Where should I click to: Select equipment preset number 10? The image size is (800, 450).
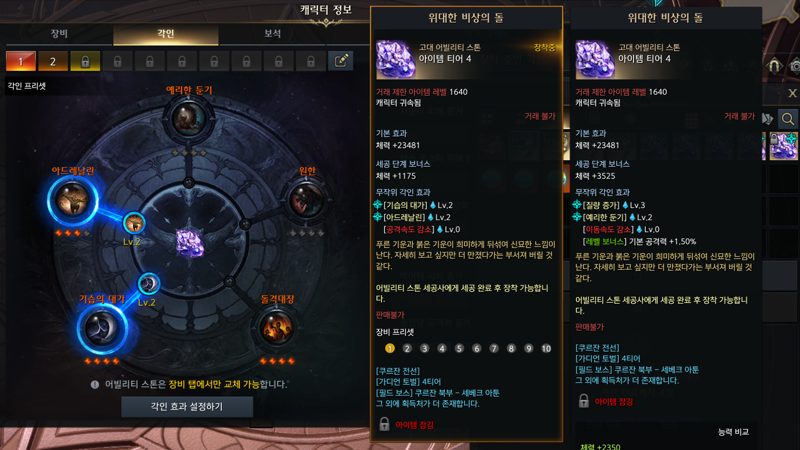click(x=546, y=348)
